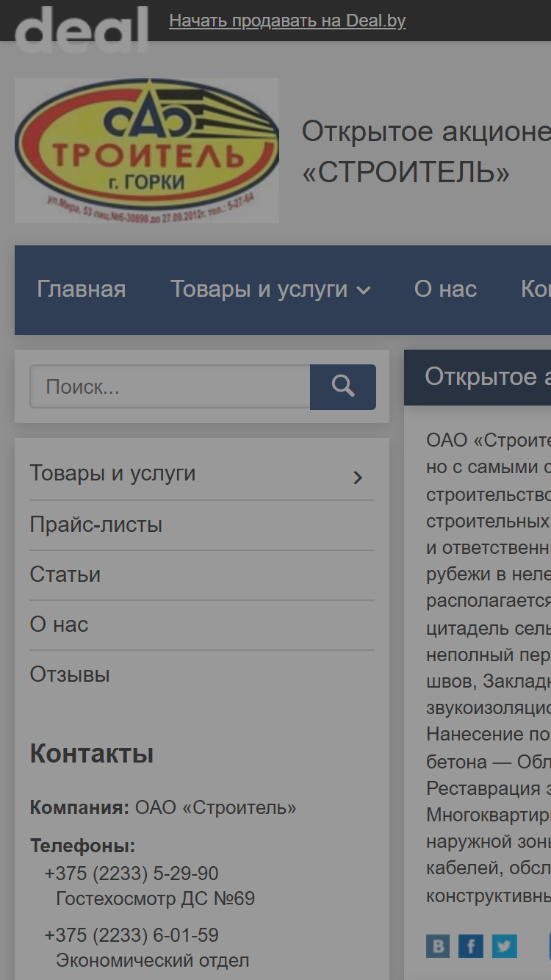Click the «СТРОИТЕЛЬ» company title text

click(x=406, y=173)
